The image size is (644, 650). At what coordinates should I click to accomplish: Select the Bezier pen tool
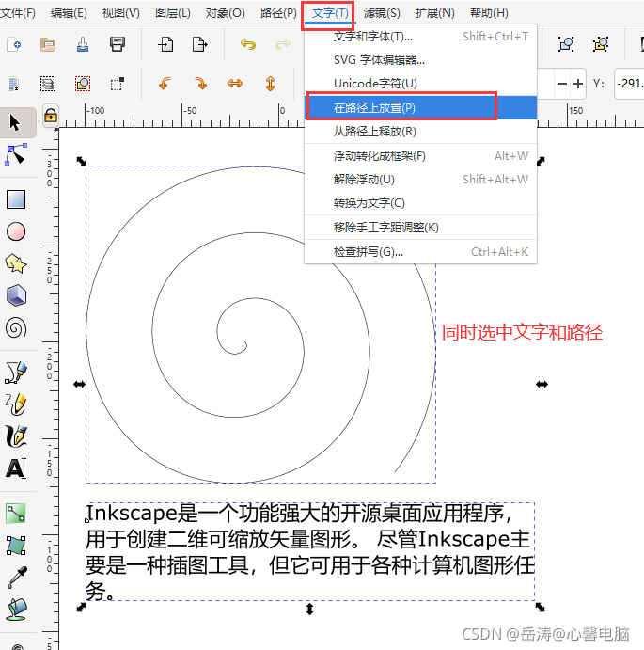click(16, 372)
